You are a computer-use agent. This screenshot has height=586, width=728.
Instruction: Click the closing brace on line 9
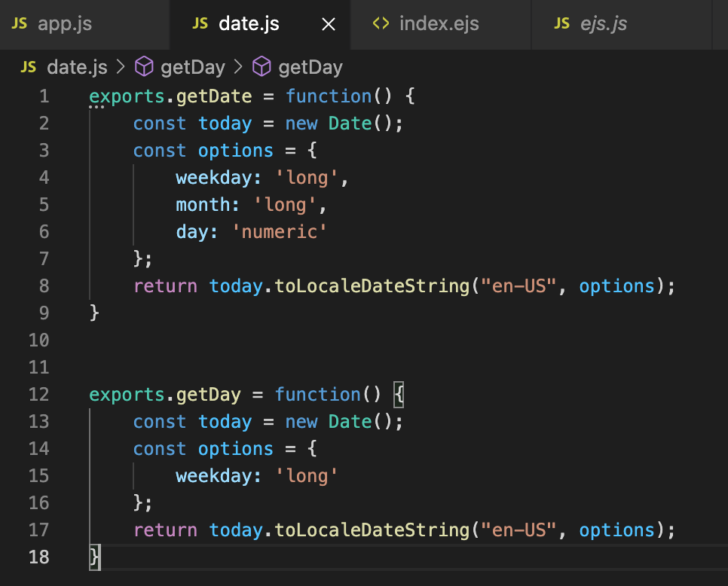point(94,313)
